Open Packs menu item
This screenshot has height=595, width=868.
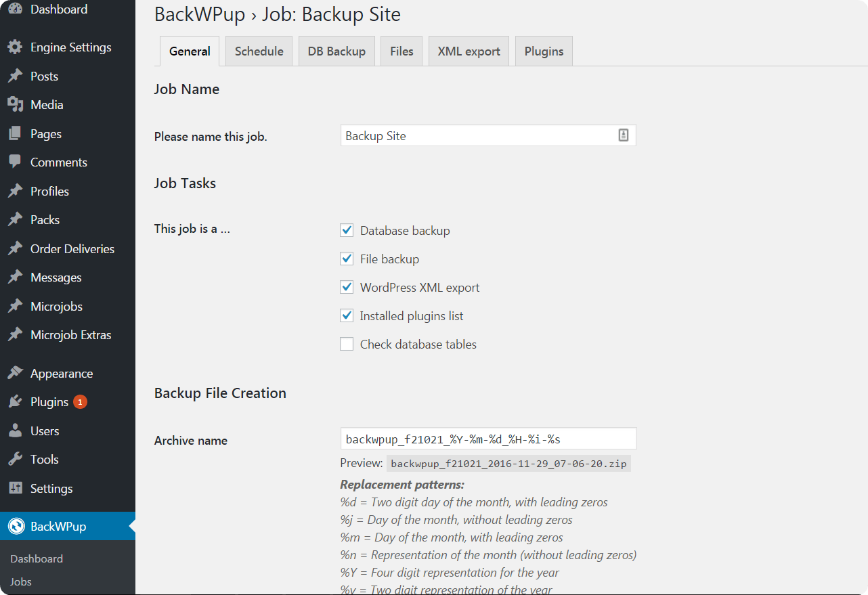pos(68,220)
